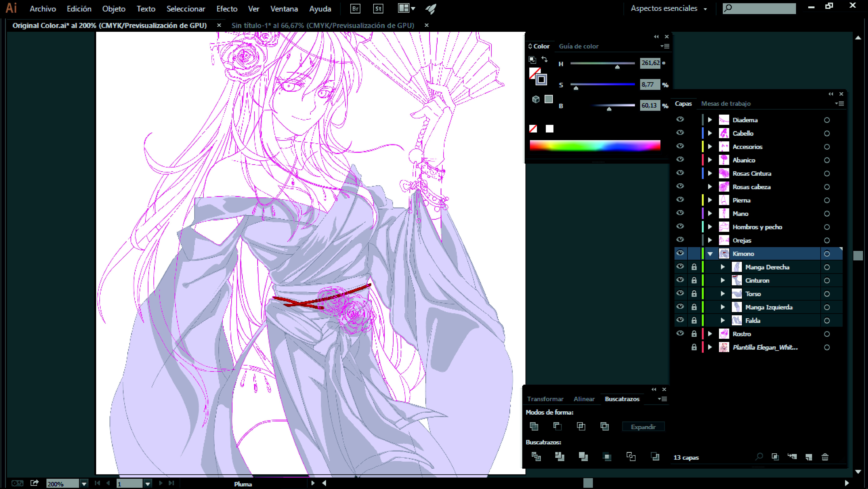This screenshot has width=868, height=489.
Task: Go to last artboard arrow
Action: 171,483
